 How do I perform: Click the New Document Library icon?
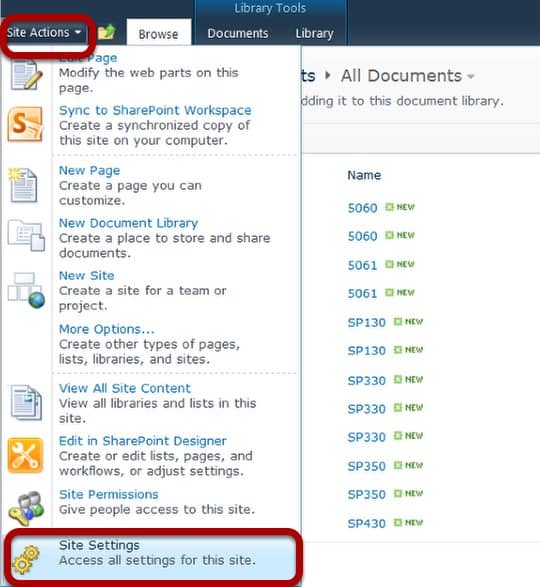(x=26, y=235)
